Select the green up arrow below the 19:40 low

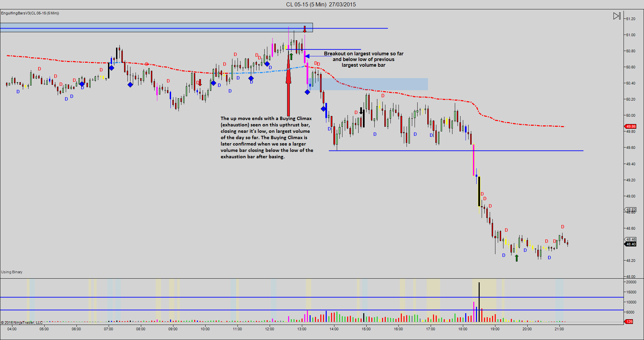tap(517, 258)
